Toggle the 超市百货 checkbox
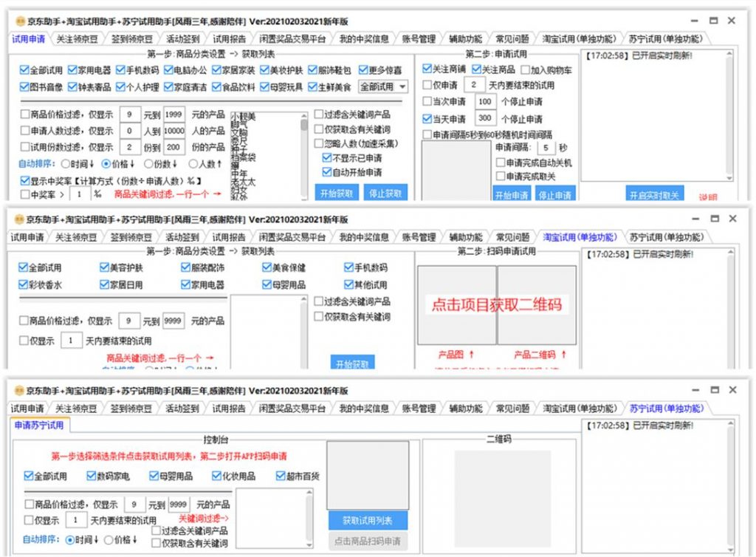The width and height of the screenshot is (756, 557). pyautogui.click(x=281, y=476)
